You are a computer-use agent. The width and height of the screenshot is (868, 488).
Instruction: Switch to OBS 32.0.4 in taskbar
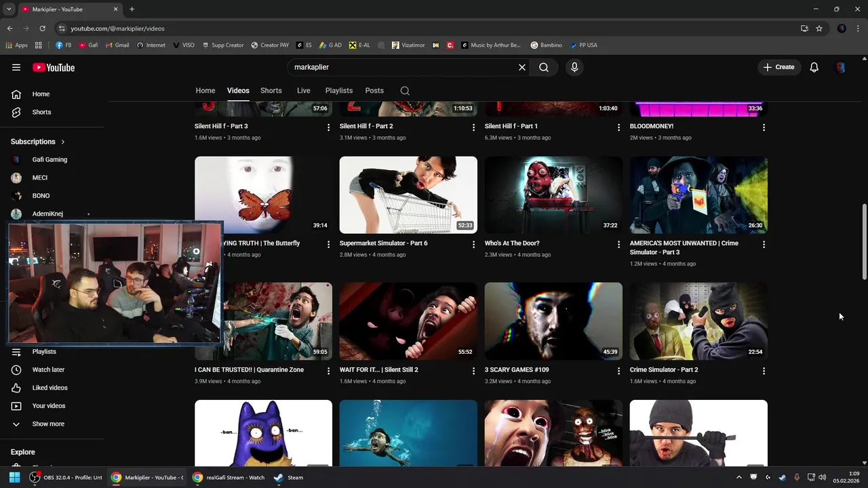pyautogui.click(x=66, y=477)
